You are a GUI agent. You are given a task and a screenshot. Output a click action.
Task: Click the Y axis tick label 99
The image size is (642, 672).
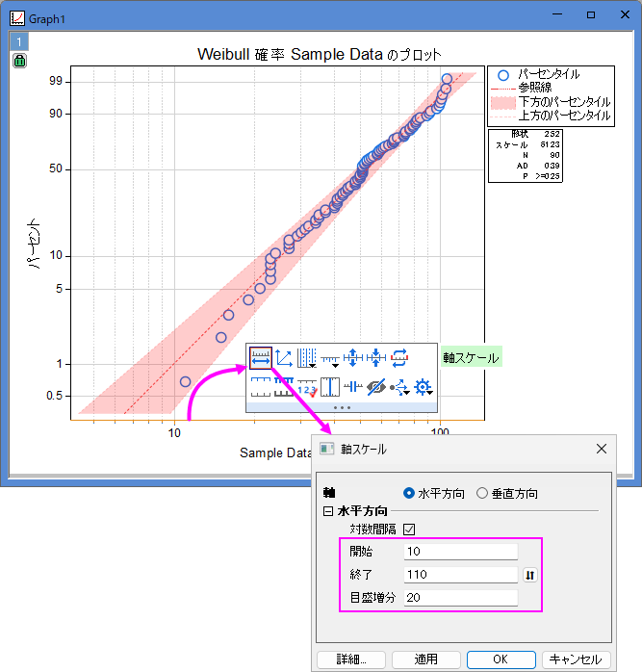point(56,81)
